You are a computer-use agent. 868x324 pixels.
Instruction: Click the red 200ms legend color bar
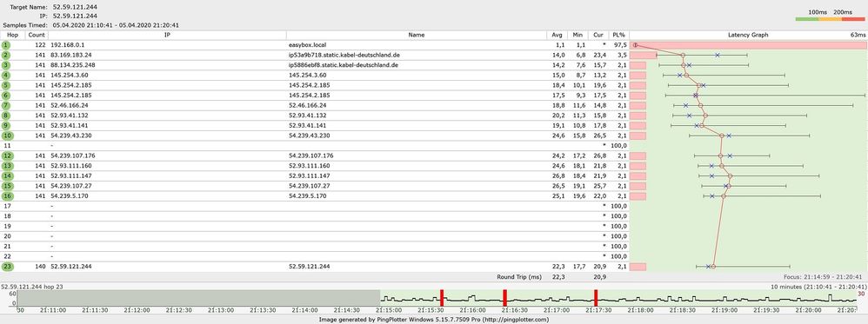pos(853,19)
